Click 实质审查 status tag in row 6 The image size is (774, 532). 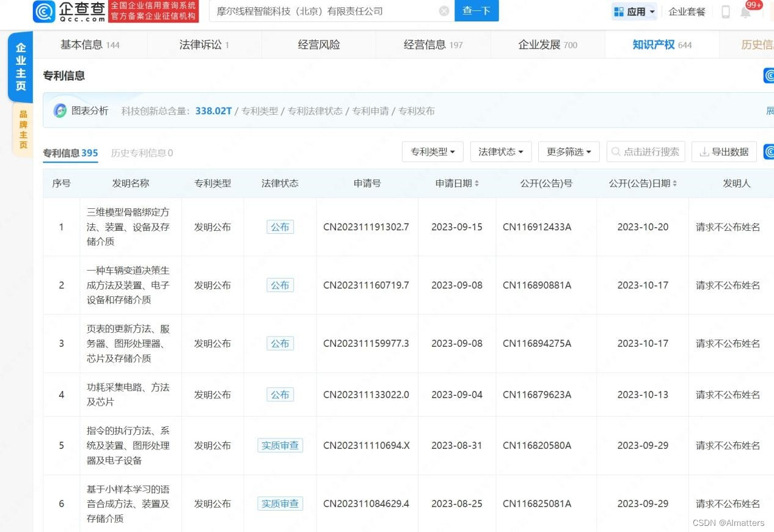click(280, 504)
